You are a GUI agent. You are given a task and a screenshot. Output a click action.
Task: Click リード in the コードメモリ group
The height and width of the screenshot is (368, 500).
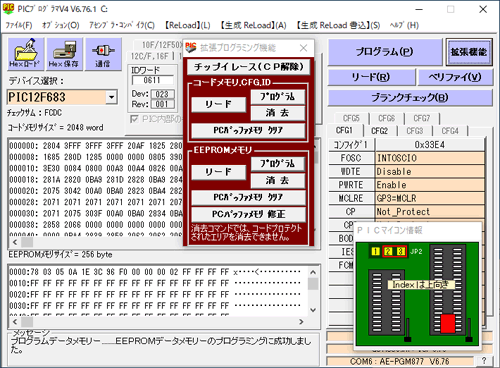[219, 104]
